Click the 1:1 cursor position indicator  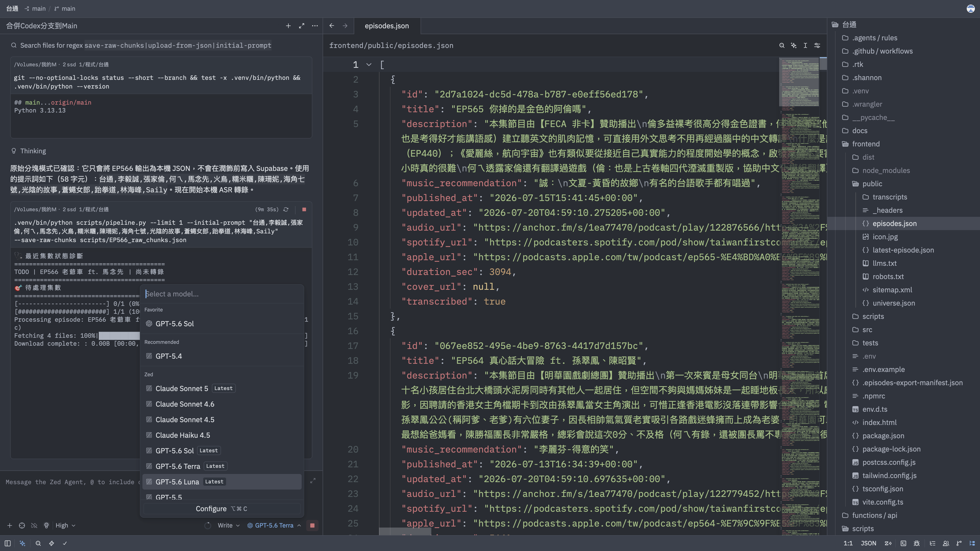click(x=848, y=543)
